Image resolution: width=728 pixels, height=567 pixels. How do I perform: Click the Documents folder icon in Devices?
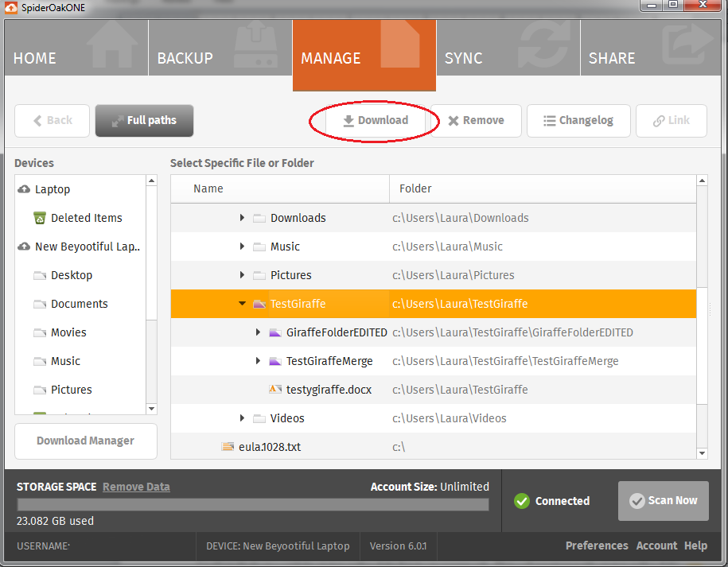tap(40, 305)
